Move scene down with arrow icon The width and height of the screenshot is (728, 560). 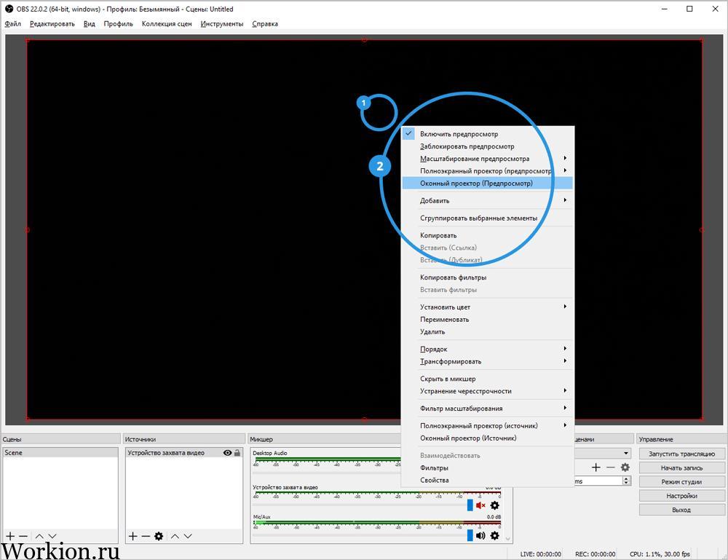click(52, 536)
